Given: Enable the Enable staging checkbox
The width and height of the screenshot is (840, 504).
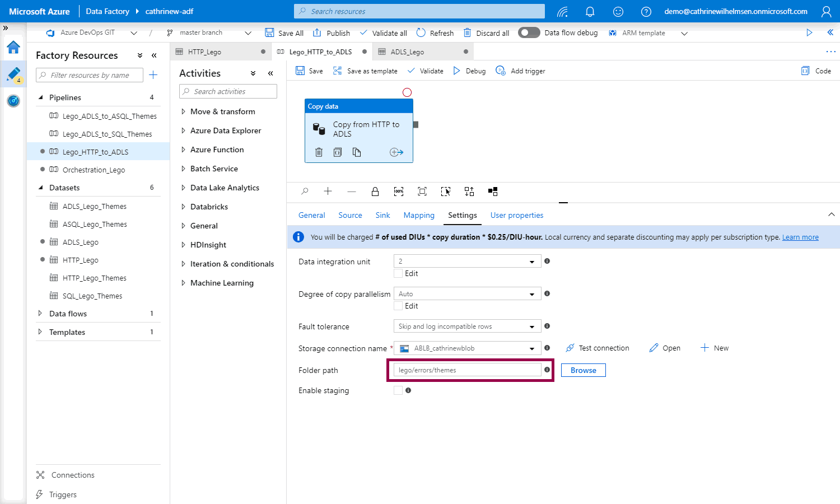Looking at the screenshot, I should [398, 390].
